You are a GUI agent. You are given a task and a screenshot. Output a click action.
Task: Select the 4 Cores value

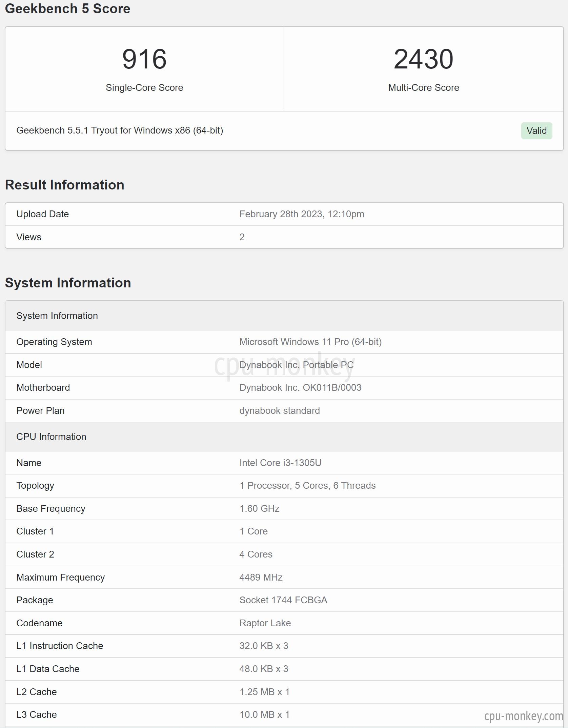tap(256, 554)
